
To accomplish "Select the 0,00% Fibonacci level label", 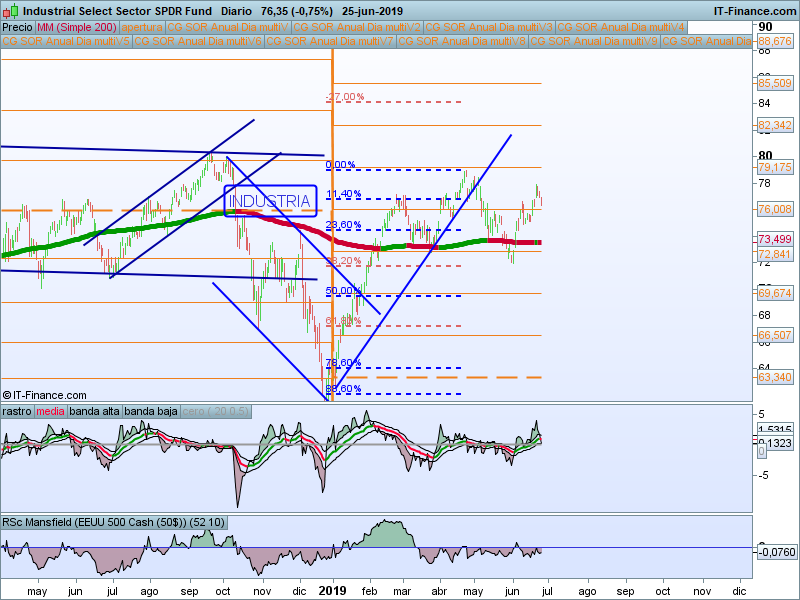I will 340,164.
